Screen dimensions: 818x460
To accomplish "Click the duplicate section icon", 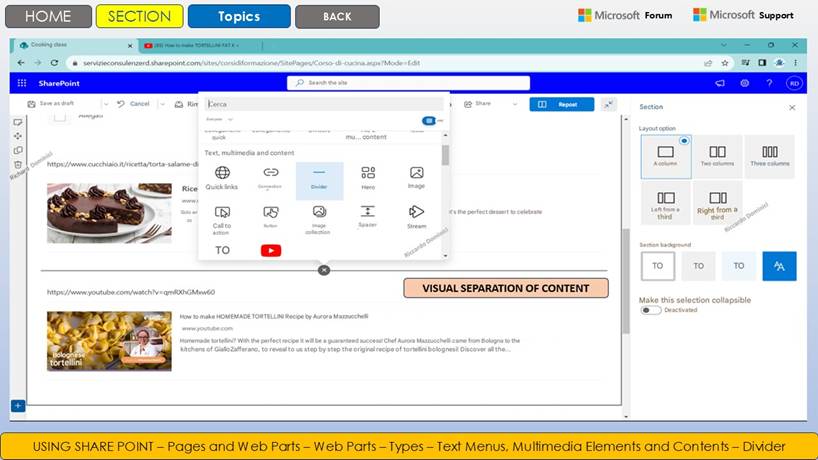I will 18,150.
